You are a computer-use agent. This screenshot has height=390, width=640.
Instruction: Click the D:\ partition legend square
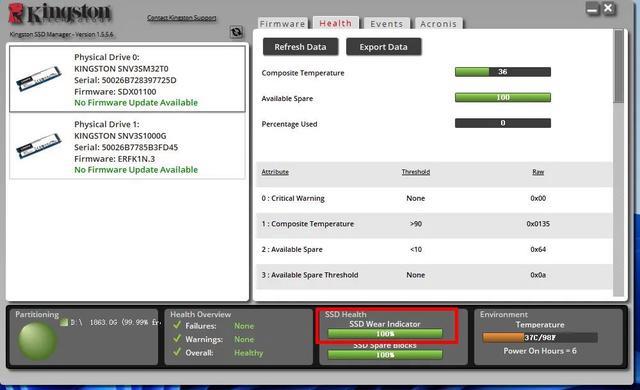[64, 322]
